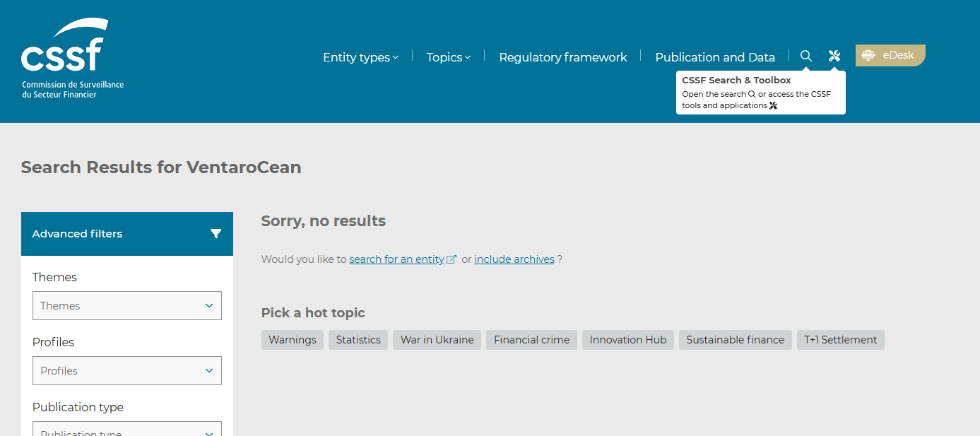Open the search magnifier icon
The height and width of the screenshot is (436, 980).
[x=805, y=57]
